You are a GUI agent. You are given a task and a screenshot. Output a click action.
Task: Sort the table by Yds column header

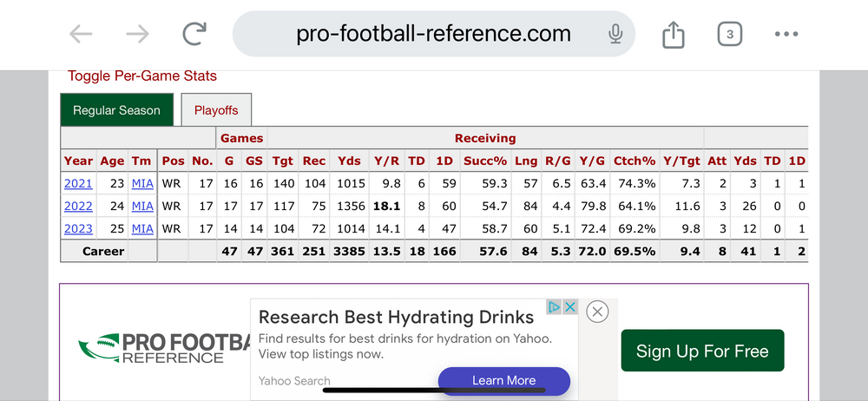click(x=348, y=161)
